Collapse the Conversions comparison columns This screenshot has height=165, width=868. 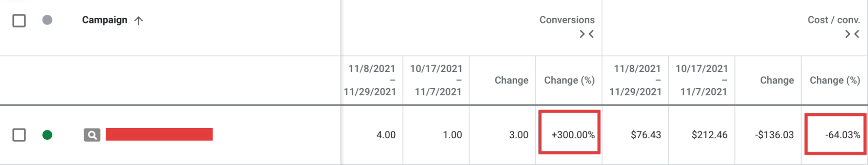587,34
